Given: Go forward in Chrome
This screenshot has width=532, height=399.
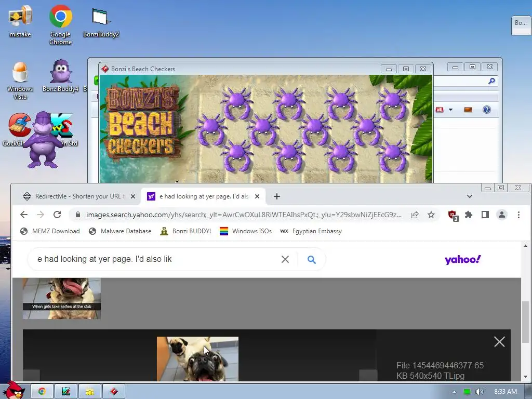Looking at the screenshot, I should (x=41, y=215).
